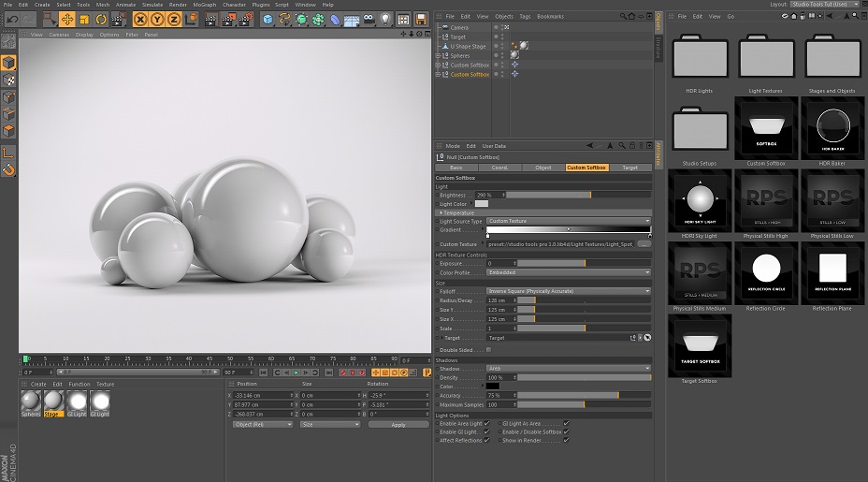Select the HDRI Sky Light preset thumbnail
This screenshot has width=868, height=482.
tap(700, 201)
